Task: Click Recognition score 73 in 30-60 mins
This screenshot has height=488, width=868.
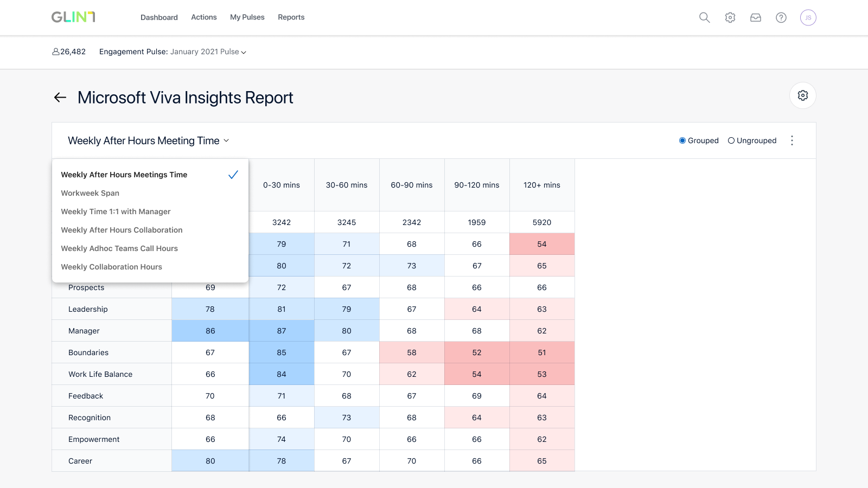Action: (347, 418)
